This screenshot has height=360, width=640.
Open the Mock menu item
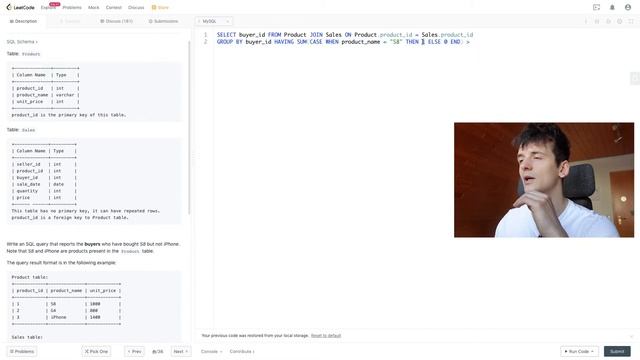tap(93, 7)
